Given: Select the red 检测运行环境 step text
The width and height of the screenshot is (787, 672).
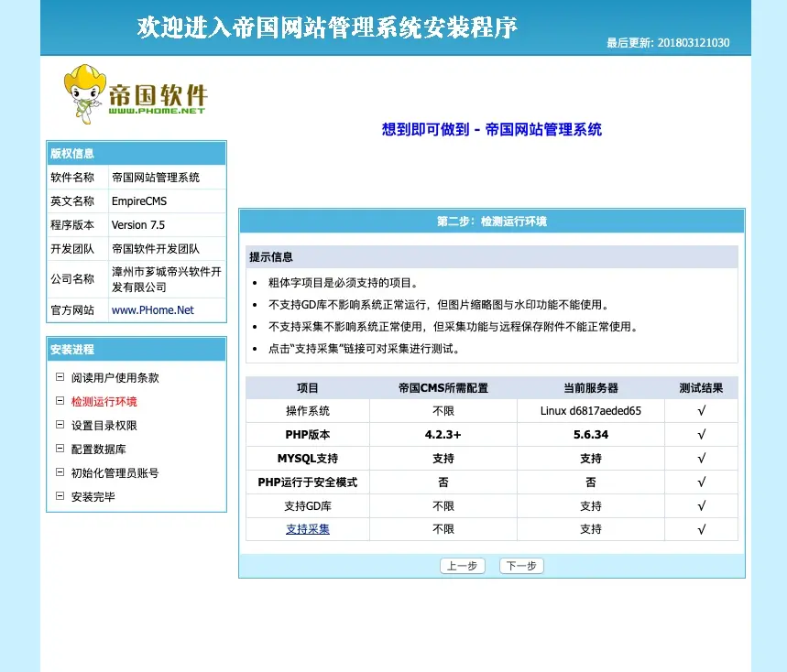Looking at the screenshot, I should pos(104,401).
